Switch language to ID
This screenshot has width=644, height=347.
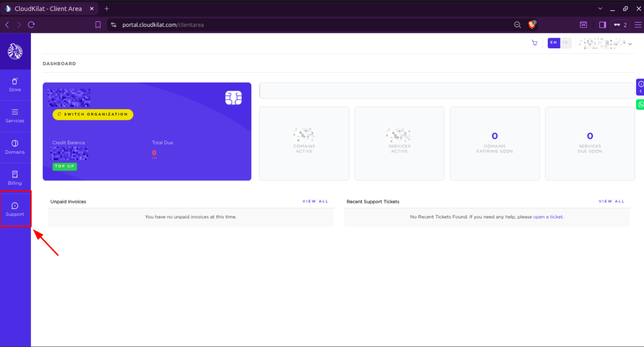(565, 42)
